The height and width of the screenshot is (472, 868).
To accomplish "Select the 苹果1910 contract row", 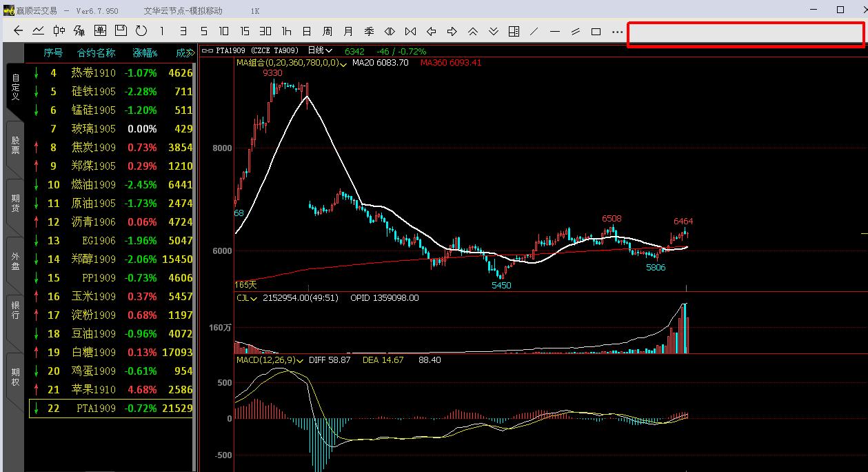I will 93,390.
